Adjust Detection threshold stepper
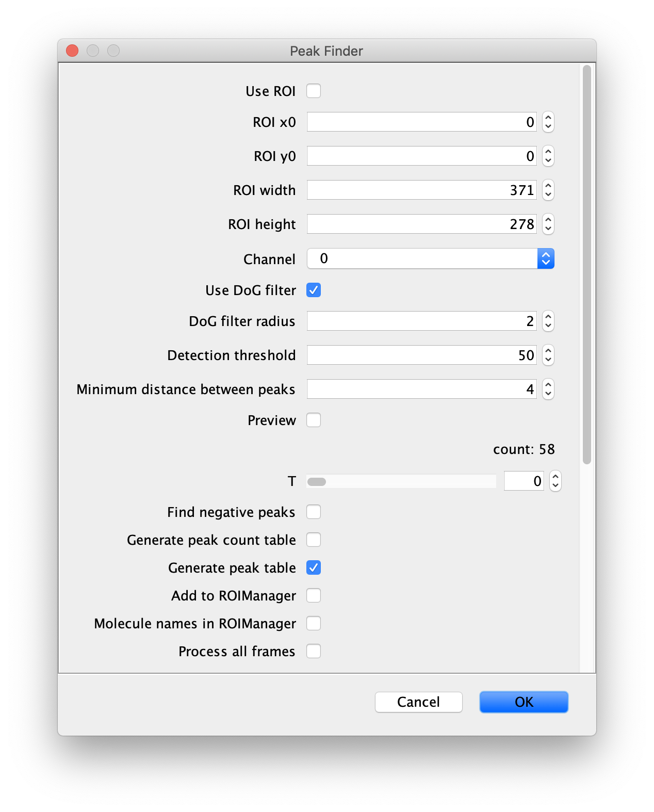This screenshot has height=812, width=654. pyautogui.click(x=548, y=355)
